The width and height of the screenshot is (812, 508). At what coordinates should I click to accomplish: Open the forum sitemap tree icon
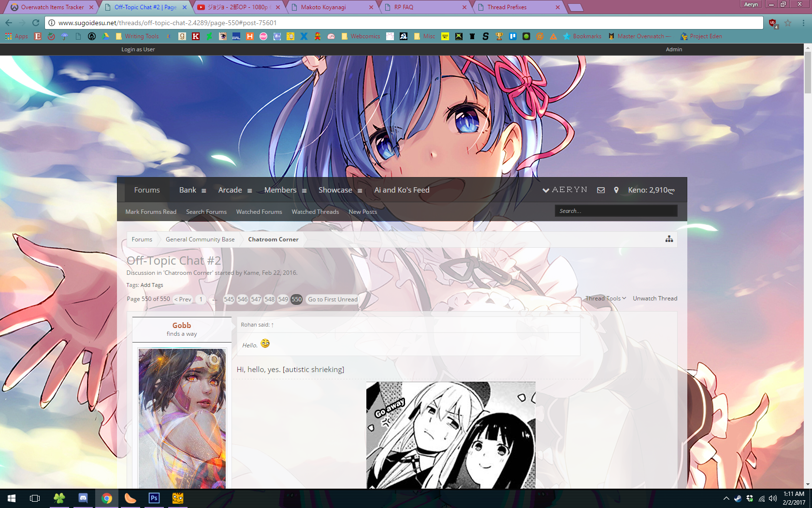click(x=669, y=239)
